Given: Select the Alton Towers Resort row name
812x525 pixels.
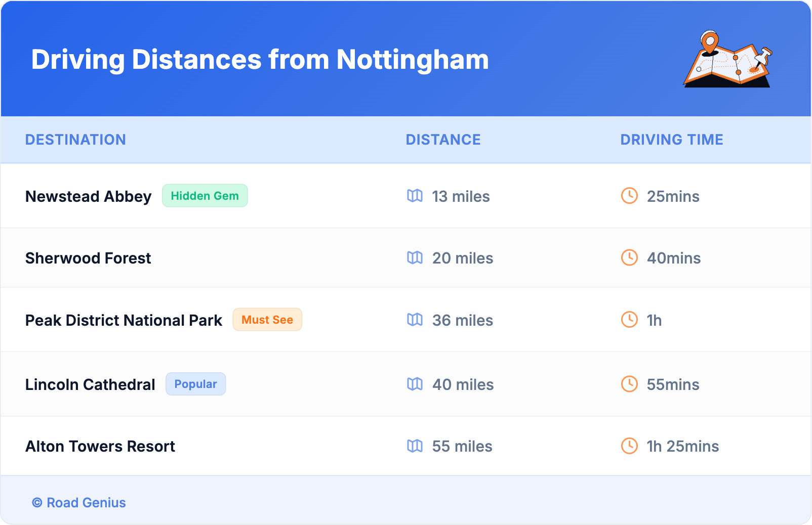Looking at the screenshot, I should pos(100,447).
